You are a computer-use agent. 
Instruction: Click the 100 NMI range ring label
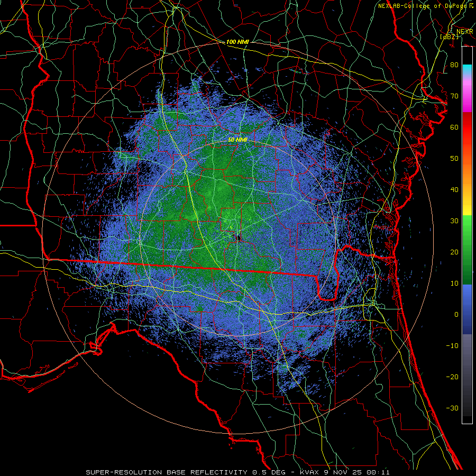coord(237,42)
